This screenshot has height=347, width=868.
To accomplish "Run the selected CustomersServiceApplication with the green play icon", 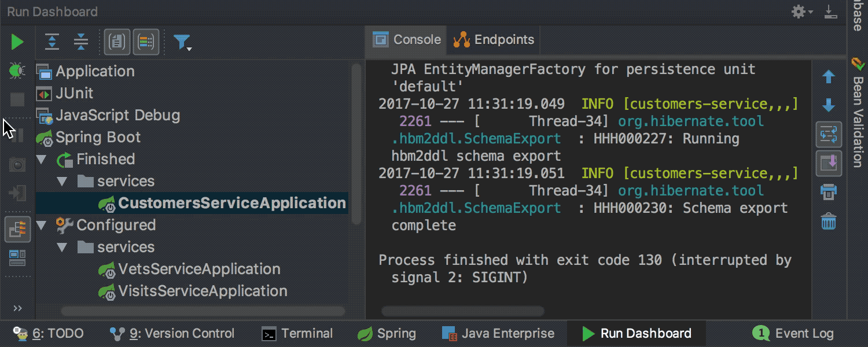I will (17, 42).
